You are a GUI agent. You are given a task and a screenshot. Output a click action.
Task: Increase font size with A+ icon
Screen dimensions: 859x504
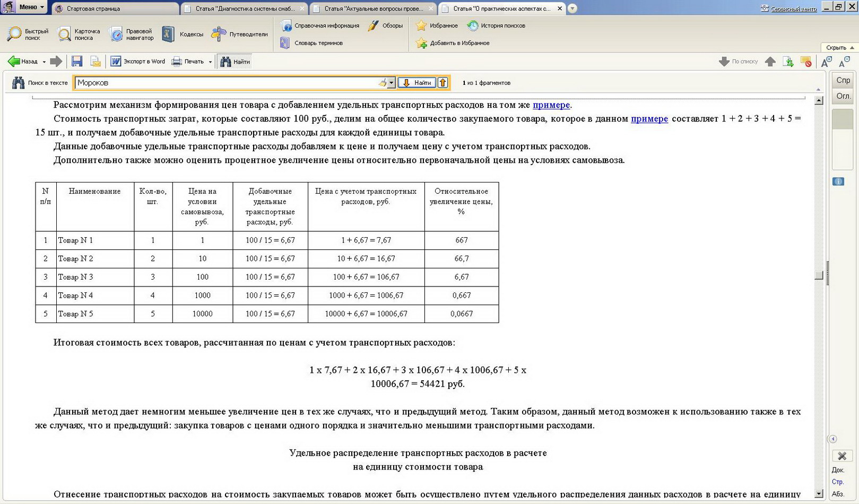click(x=826, y=62)
